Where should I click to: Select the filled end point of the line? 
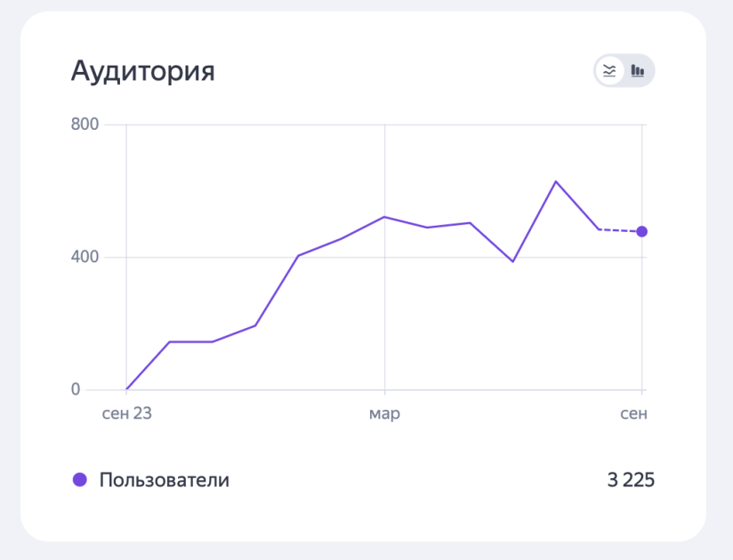click(x=642, y=232)
